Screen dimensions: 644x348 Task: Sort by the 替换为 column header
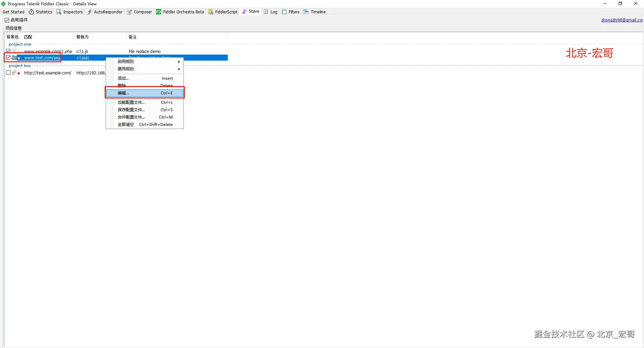[x=100, y=37]
